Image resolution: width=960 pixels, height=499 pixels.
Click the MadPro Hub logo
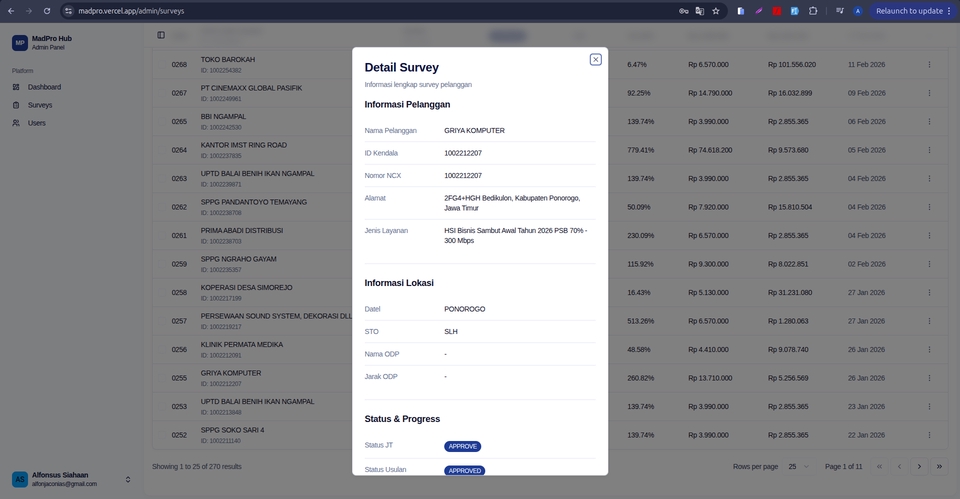coord(20,43)
